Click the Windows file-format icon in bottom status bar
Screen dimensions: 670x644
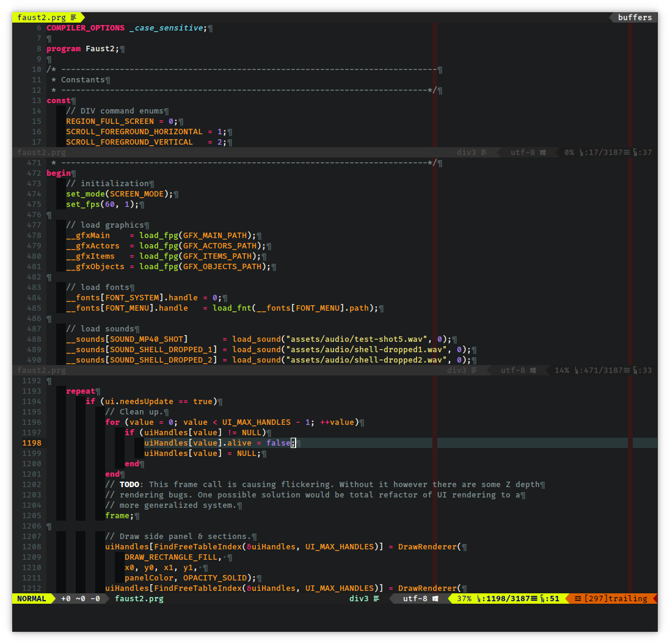435,599
